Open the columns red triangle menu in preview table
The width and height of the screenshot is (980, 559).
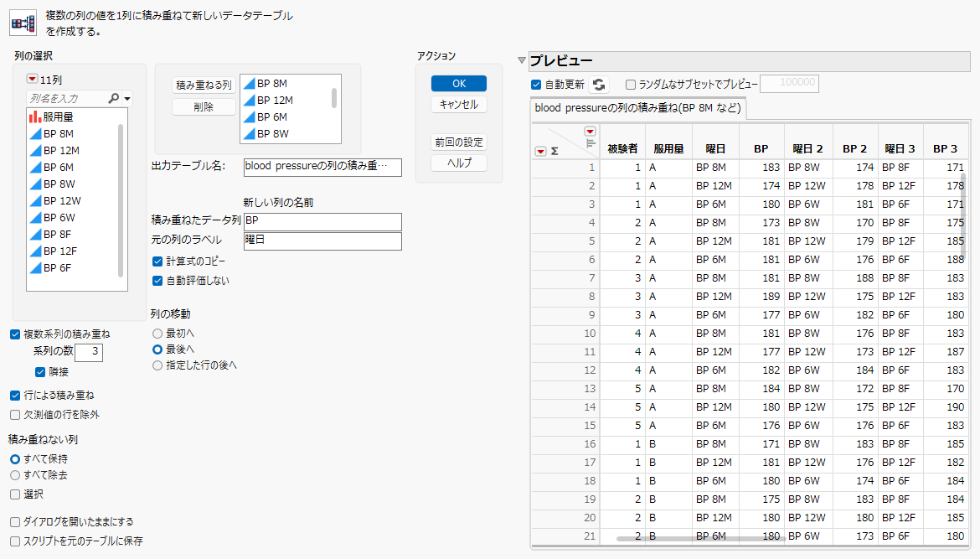[x=590, y=132]
